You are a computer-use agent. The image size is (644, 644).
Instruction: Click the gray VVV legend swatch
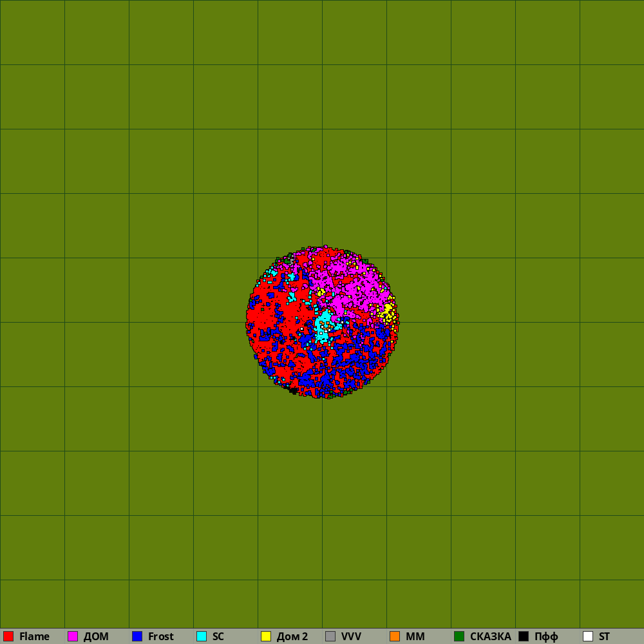[x=330, y=636]
